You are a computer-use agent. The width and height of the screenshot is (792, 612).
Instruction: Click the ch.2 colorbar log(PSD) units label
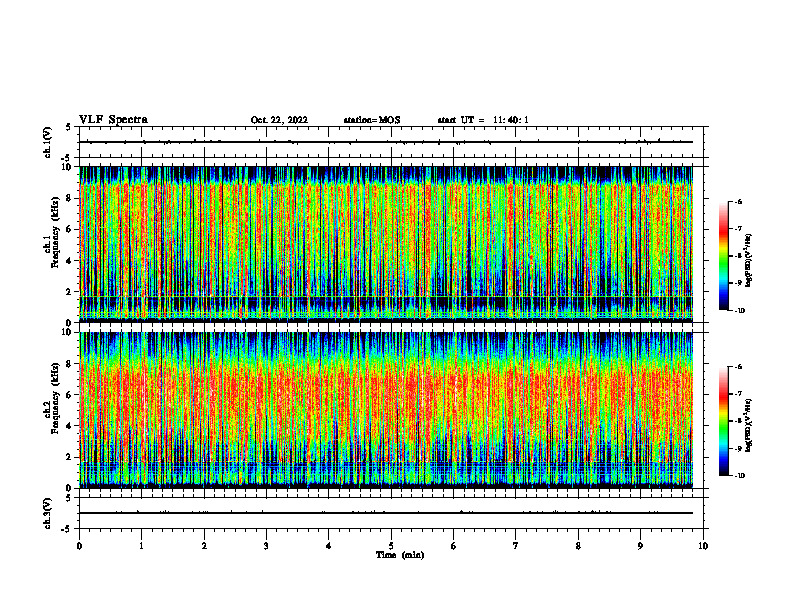click(750, 425)
